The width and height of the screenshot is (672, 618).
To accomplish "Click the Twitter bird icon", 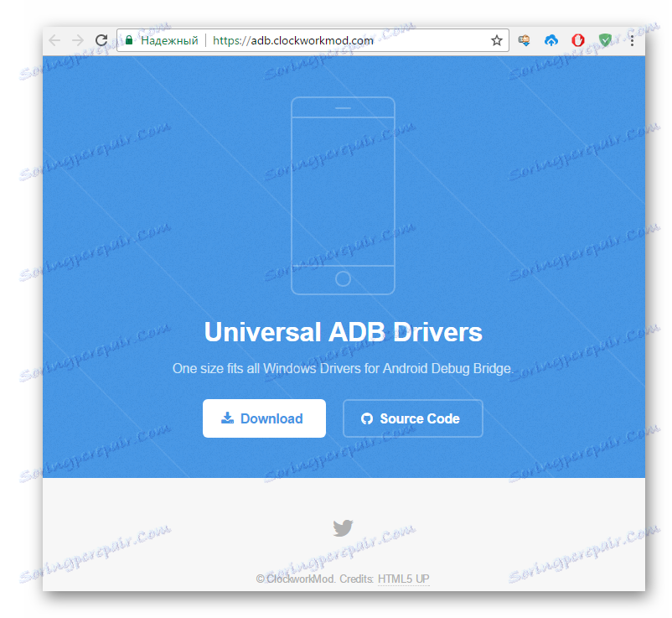I will point(343,528).
